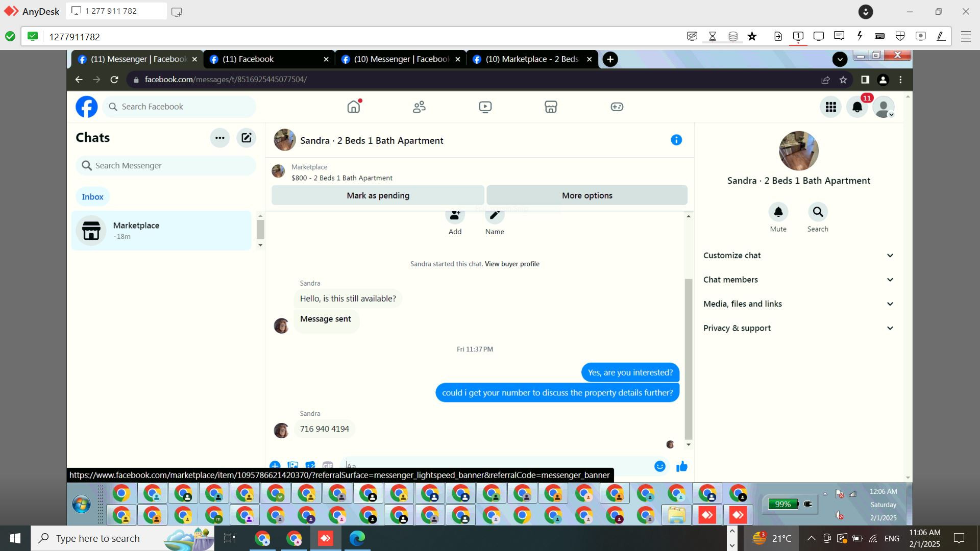Send a thumbs-up like in chat
Image resolution: width=980 pixels, height=551 pixels.
(x=681, y=466)
